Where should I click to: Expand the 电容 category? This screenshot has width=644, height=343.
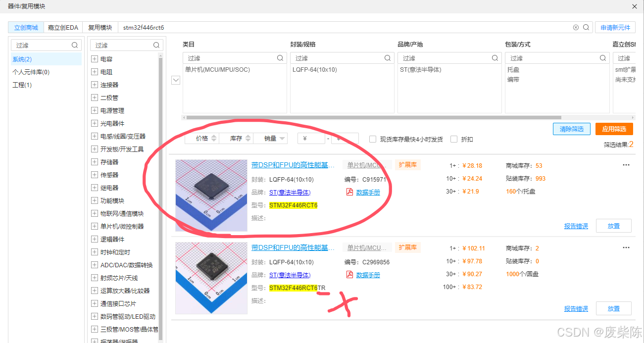(95, 59)
